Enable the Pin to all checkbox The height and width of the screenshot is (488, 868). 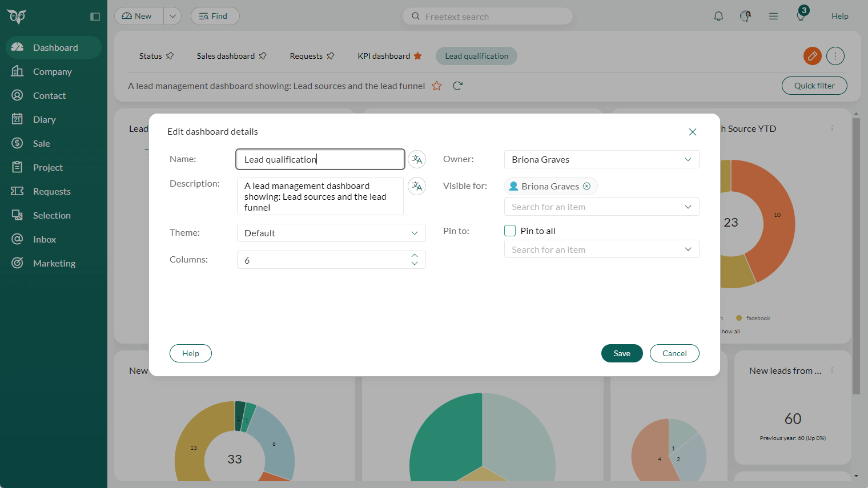pos(509,231)
